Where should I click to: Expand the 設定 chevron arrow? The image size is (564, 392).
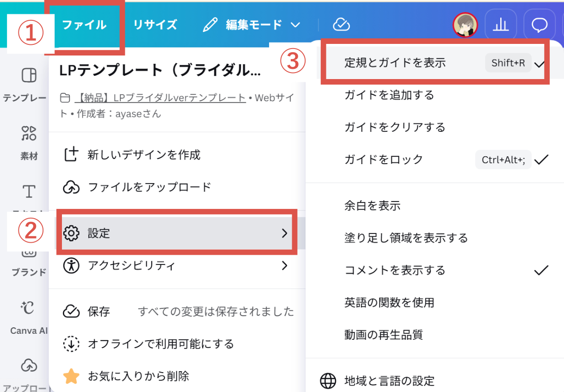(285, 233)
